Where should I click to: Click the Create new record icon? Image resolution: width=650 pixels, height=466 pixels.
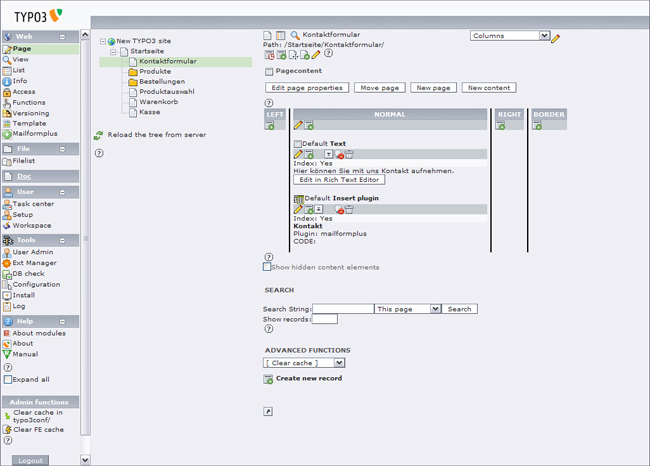[268, 379]
